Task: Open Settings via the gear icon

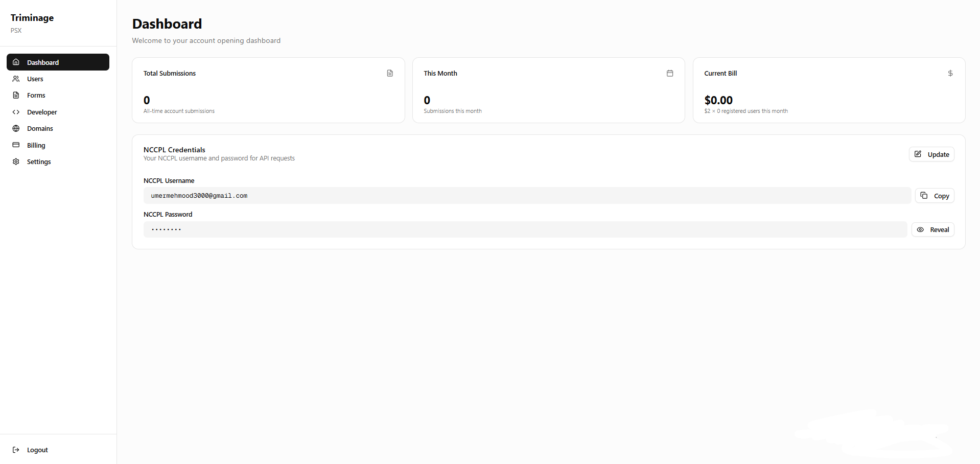Action: click(16, 161)
